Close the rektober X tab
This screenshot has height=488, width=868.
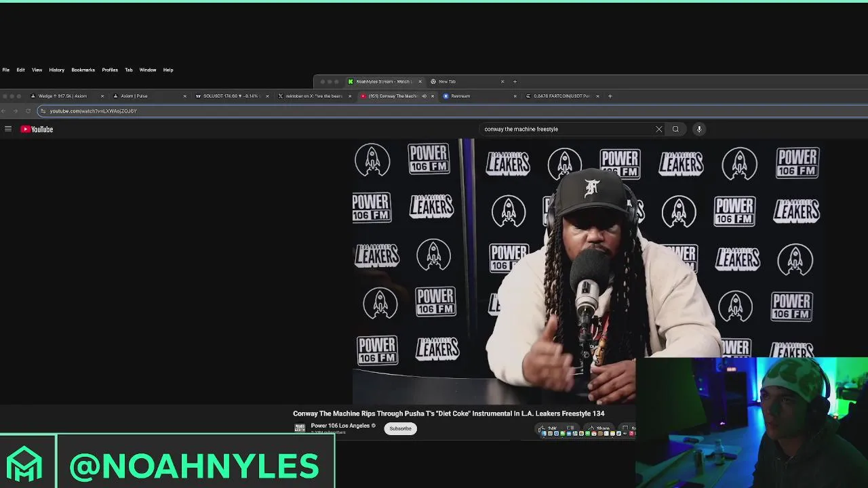(350, 96)
